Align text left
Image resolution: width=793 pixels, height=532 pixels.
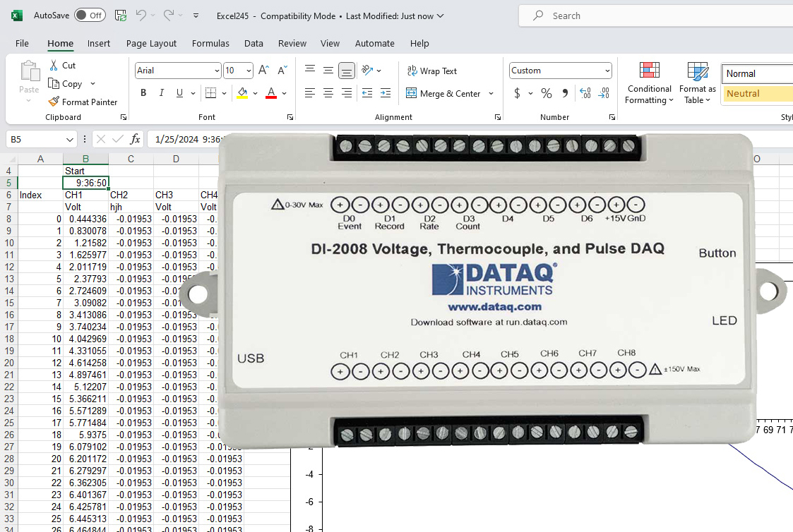point(310,93)
